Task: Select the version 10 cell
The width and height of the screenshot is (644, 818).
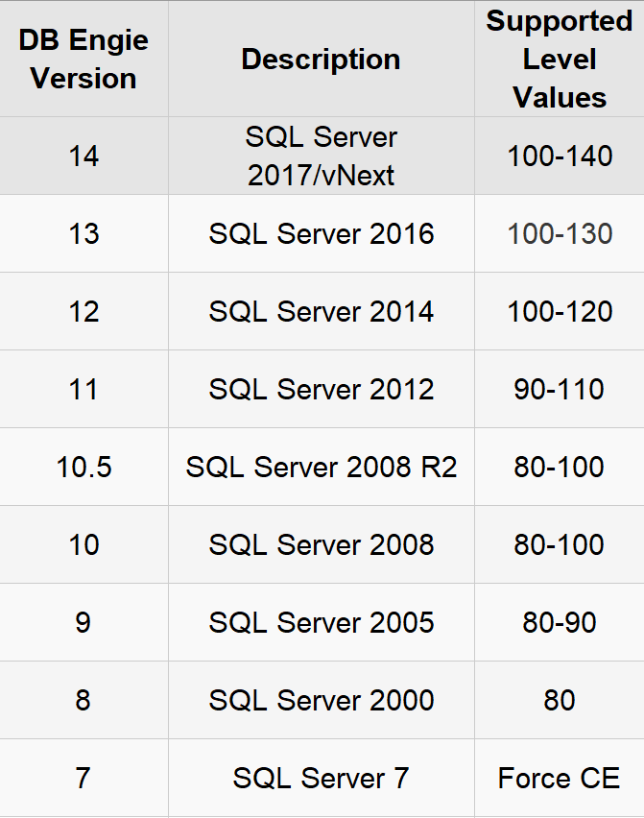Action: coord(83,544)
